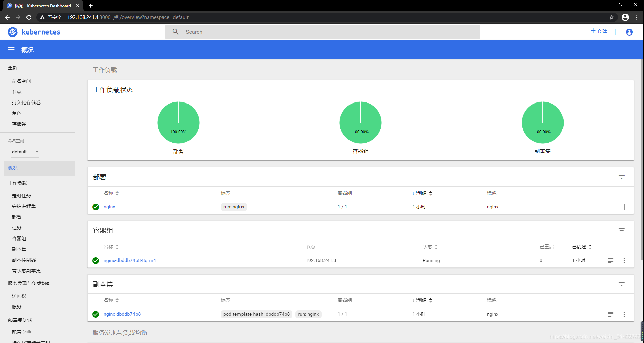
Task: Sort replica sets by 已创建 column
Action: (x=422, y=300)
